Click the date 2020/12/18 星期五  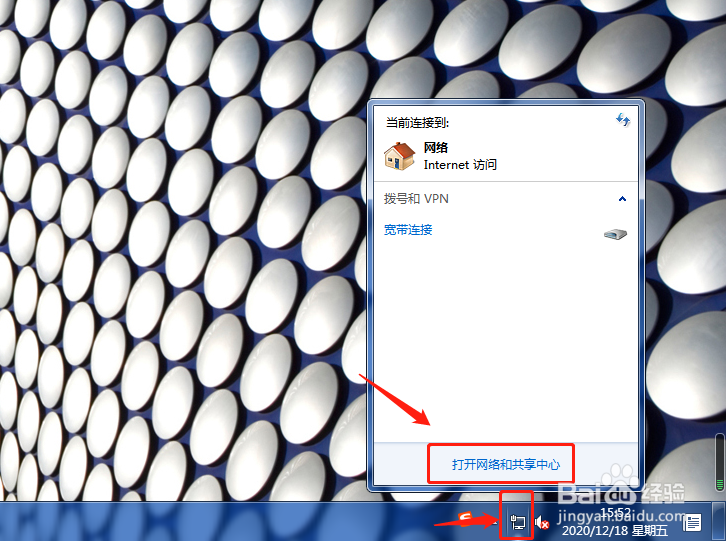[615, 530]
